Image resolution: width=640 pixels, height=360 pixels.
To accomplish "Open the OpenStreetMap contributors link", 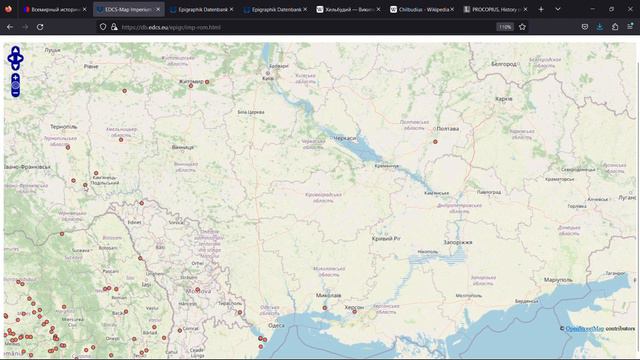I will [584, 329].
